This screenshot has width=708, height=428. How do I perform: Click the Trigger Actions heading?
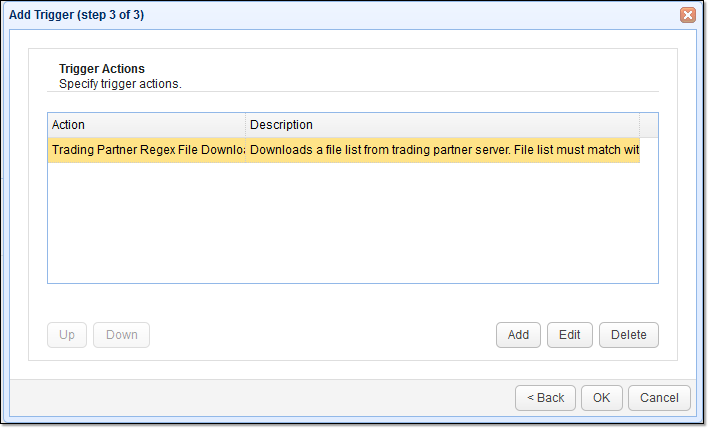(102, 69)
